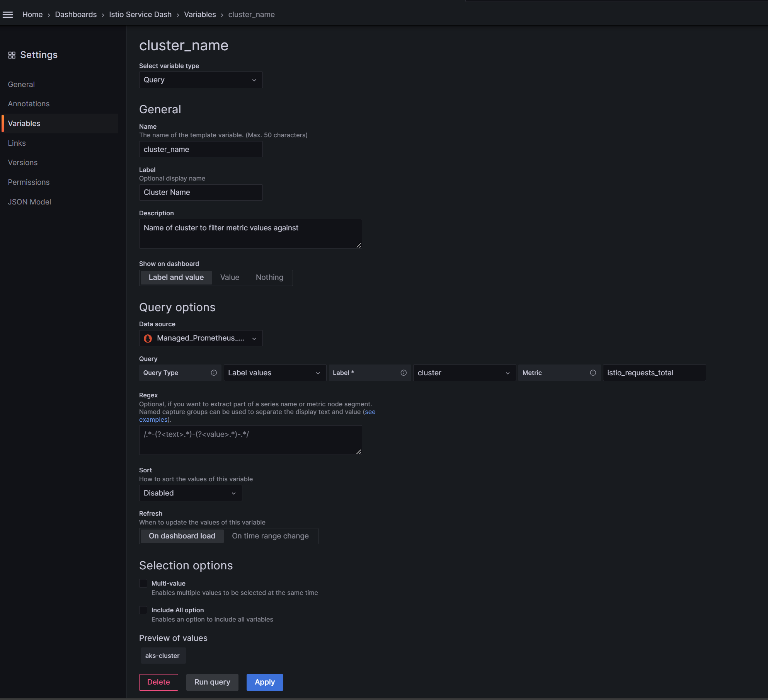Click the Label field info icon
The image size is (768, 700).
pos(404,373)
